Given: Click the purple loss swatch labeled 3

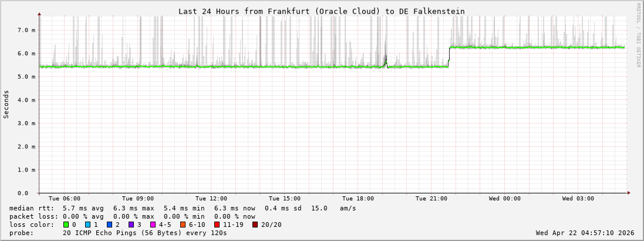Looking at the screenshot, I should pyautogui.click(x=131, y=225).
